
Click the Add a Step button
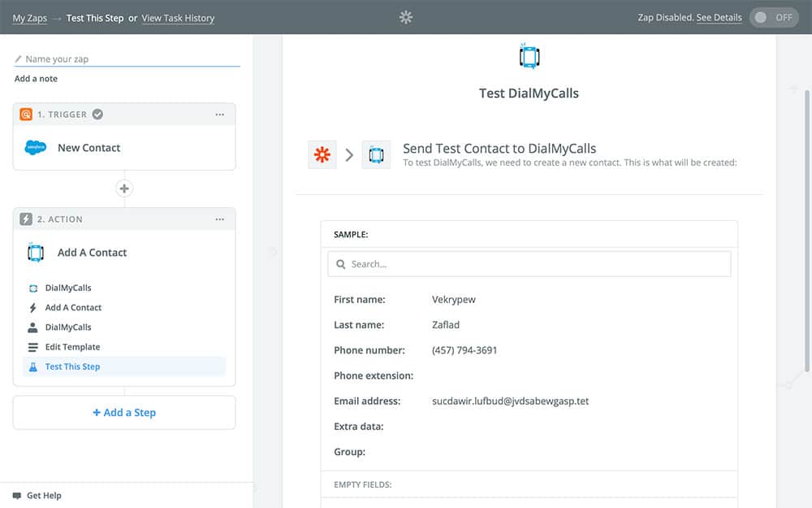click(124, 413)
